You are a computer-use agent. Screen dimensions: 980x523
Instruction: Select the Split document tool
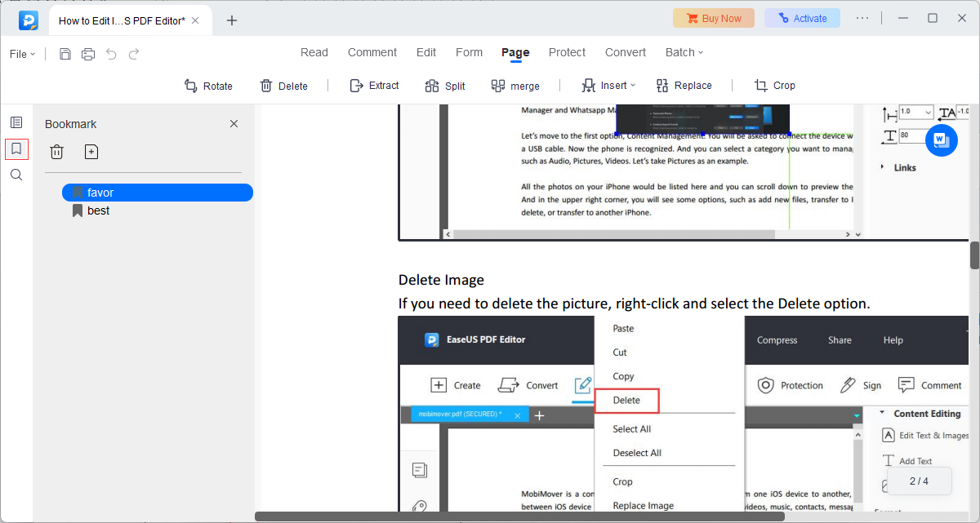click(x=445, y=86)
